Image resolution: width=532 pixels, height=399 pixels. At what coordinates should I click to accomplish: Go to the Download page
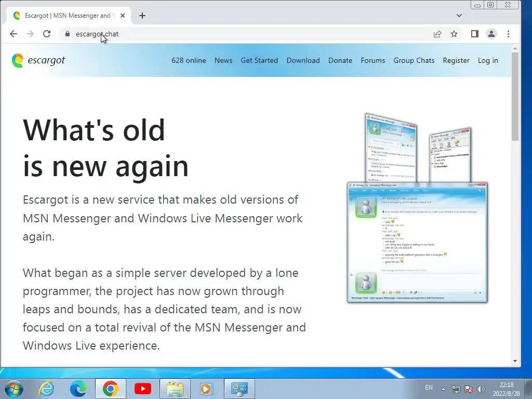303,60
